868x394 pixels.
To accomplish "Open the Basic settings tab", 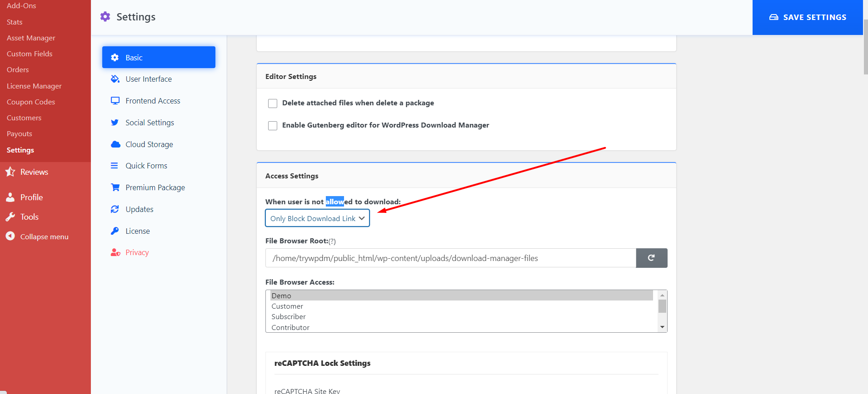I will click(x=159, y=58).
